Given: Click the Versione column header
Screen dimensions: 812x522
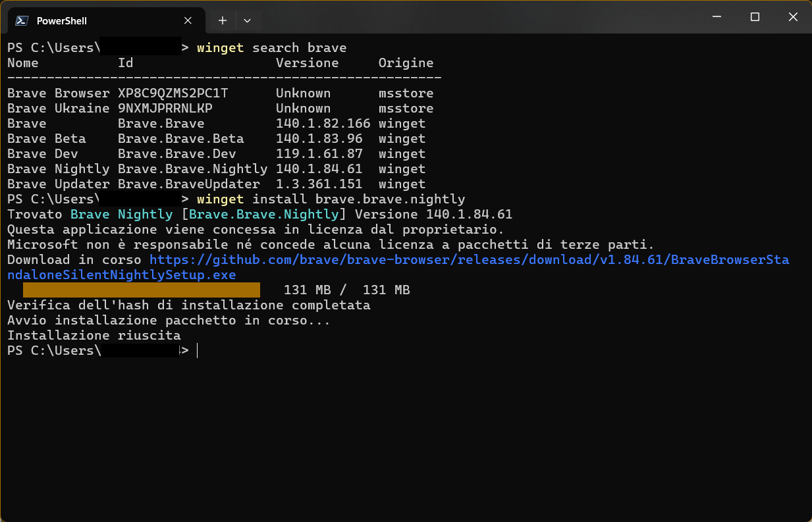Looking at the screenshot, I should pos(308,63).
